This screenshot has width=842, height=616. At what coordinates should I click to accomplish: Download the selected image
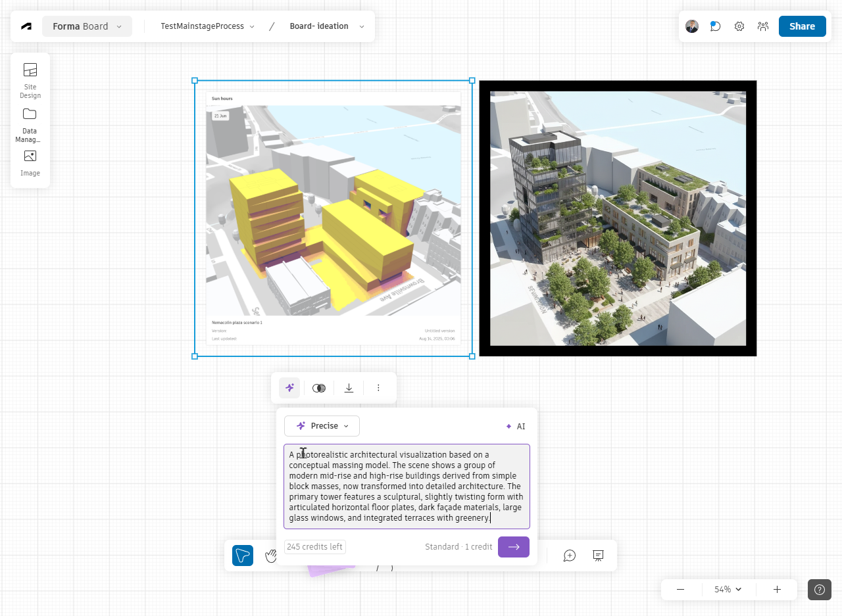tap(349, 388)
